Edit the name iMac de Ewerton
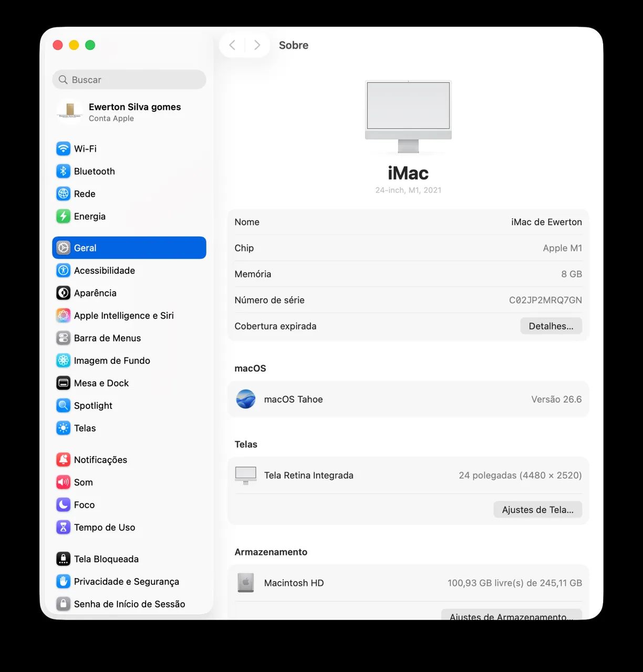The image size is (643, 672). click(x=546, y=222)
